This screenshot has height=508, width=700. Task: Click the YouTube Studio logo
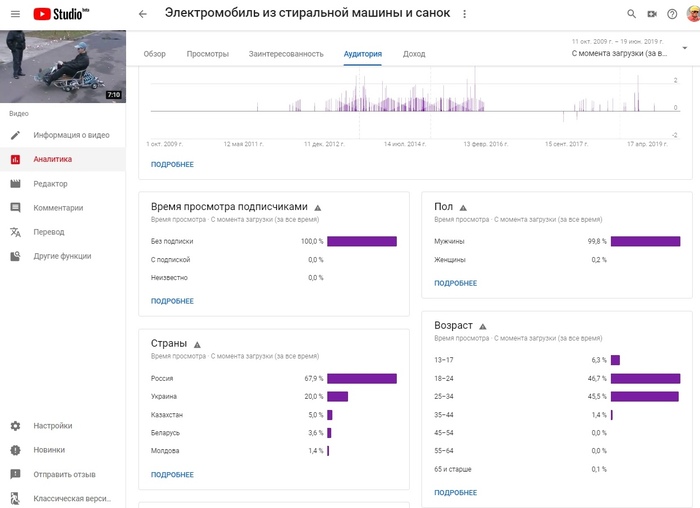[x=62, y=14]
